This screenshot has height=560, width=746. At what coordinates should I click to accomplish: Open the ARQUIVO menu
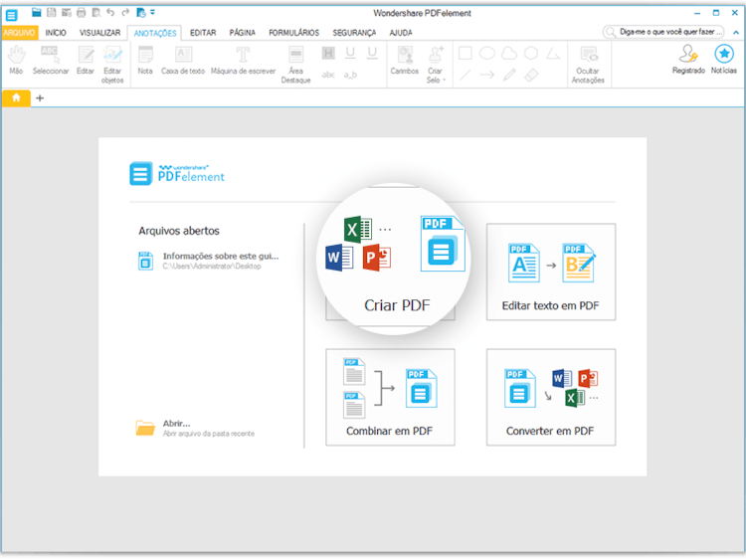pyautogui.click(x=19, y=33)
